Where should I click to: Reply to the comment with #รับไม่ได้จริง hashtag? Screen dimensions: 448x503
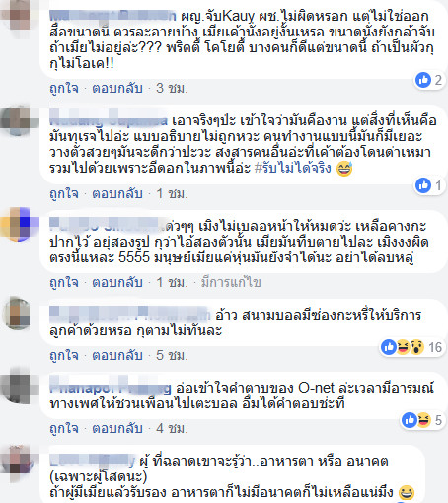(117, 193)
